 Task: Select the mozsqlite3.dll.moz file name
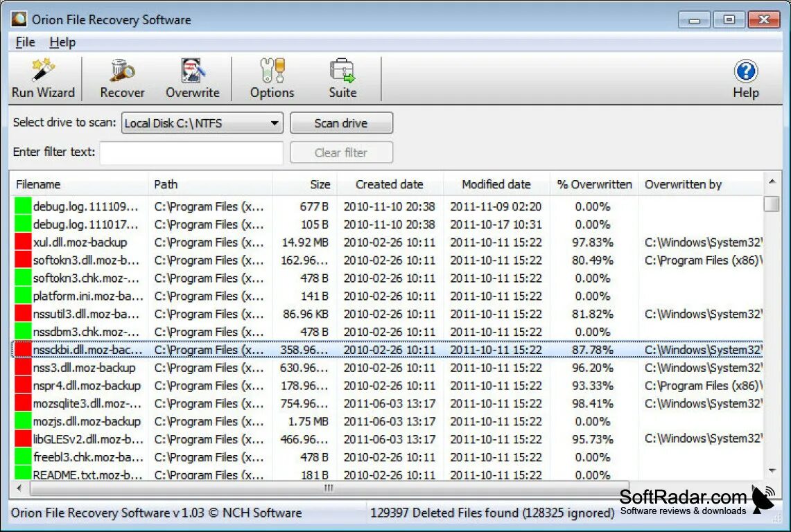pyautogui.click(x=87, y=403)
